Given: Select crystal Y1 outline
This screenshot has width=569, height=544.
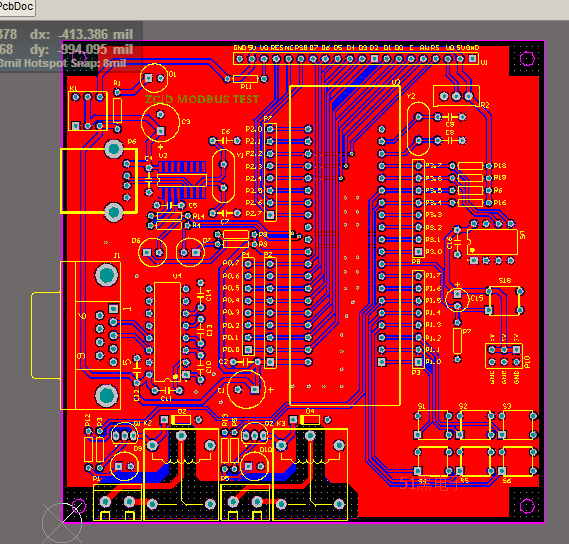Looking at the screenshot, I should 224,176.
